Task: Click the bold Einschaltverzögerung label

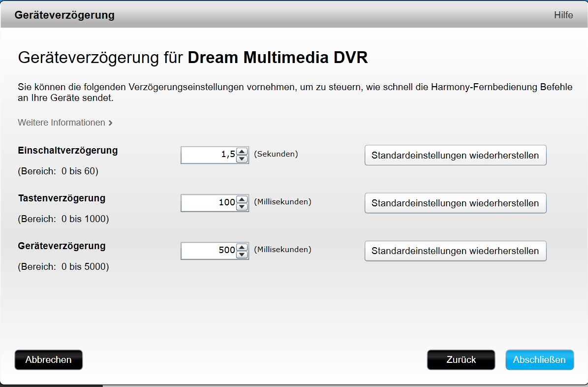Action: 68,151
